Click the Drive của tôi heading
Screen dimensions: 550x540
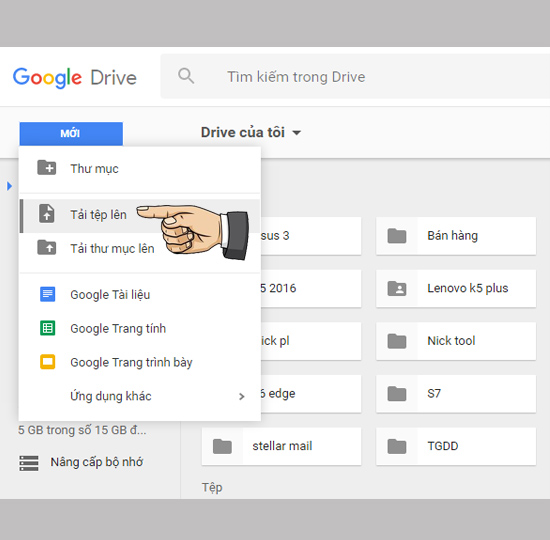pyautogui.click(x=242, y=133)
